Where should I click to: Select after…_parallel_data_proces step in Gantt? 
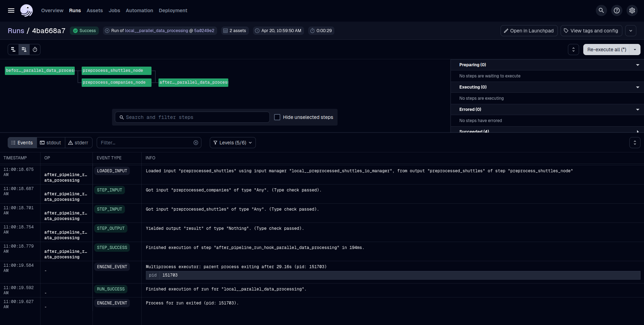tap(193, 83)
